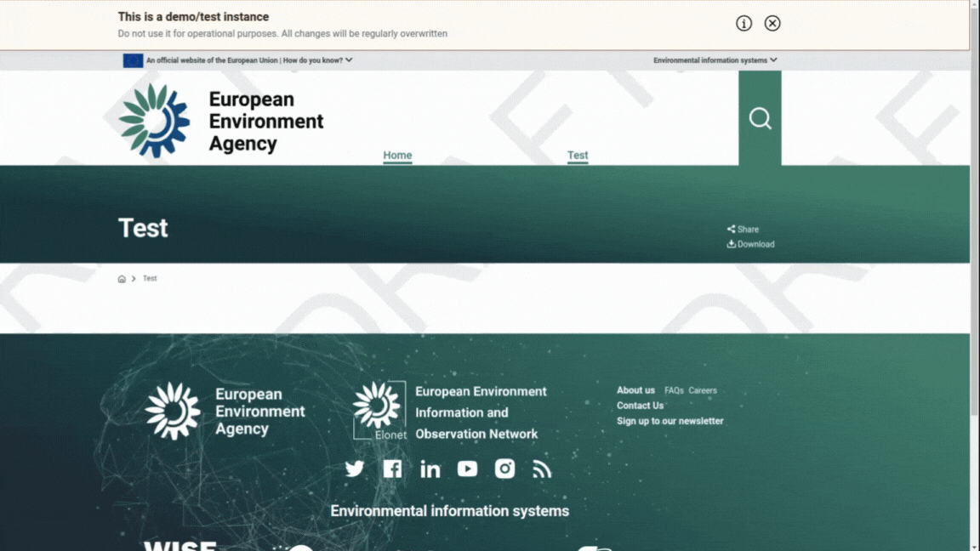Image resolution: width=980 pixels, height=551 pixels.
Task: Open the Facebook social icon
Action: click(x=392, y=469)
